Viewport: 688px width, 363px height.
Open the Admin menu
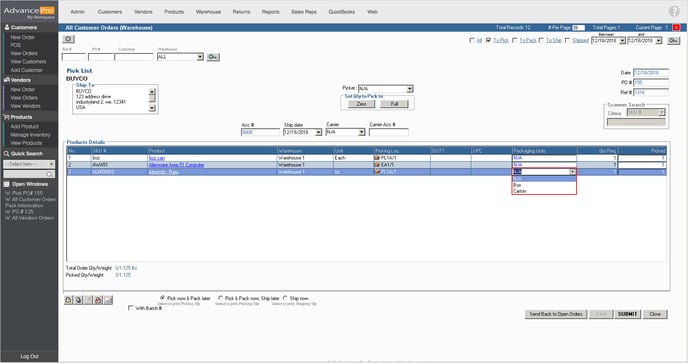point(78,12)
